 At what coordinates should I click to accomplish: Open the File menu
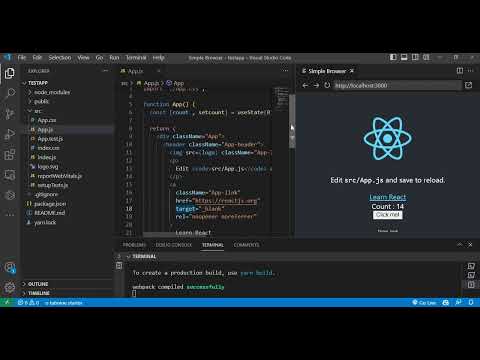[22, 57]
